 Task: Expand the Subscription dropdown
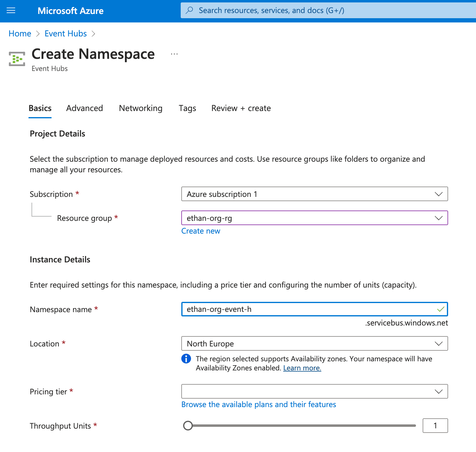tap(314, 194)
